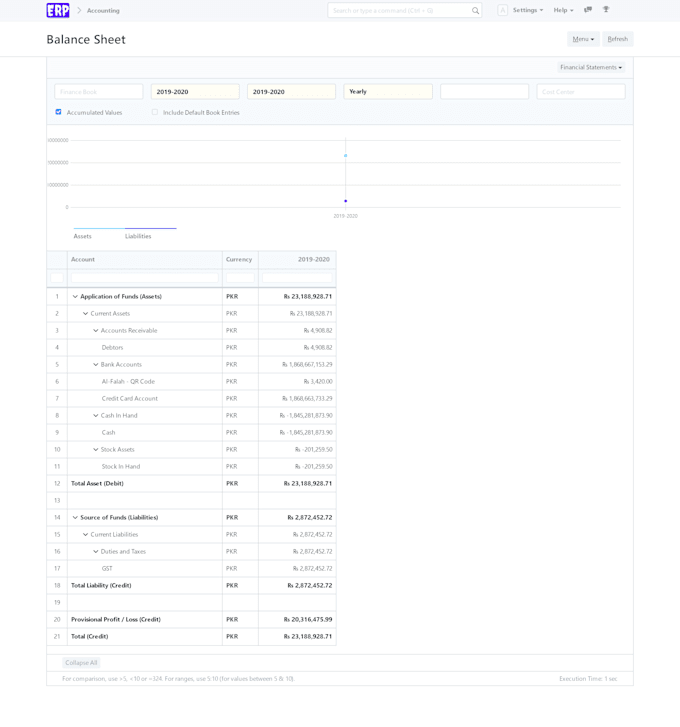Click the Account column filter box

click(145, 278)
